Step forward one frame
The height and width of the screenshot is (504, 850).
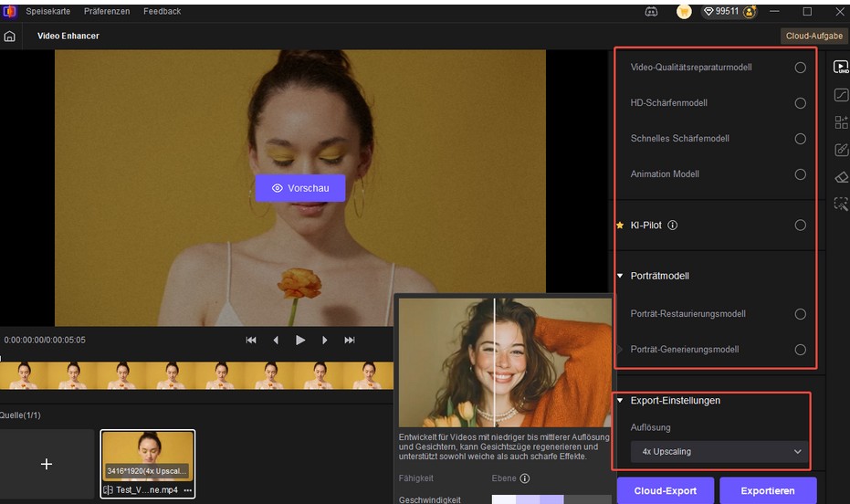tap(325, 341)
